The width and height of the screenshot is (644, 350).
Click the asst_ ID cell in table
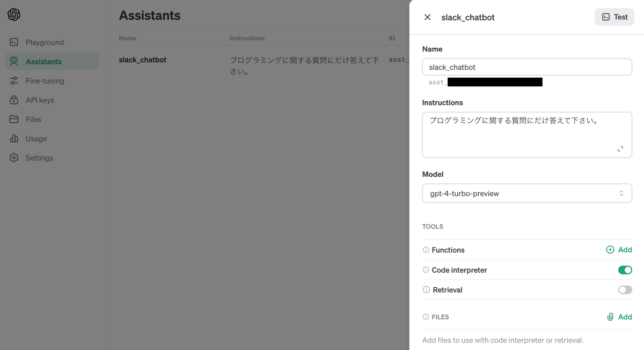coord(399,60)
